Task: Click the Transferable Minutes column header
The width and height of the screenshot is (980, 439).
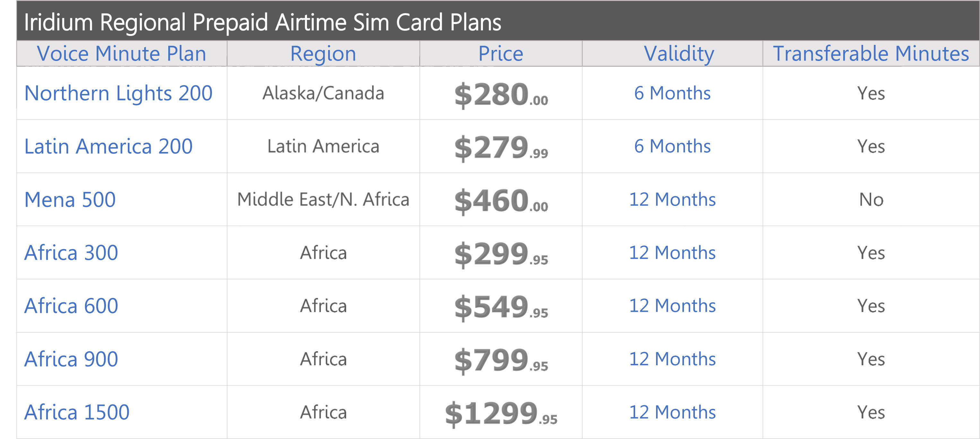Action: tap(871, 54)
